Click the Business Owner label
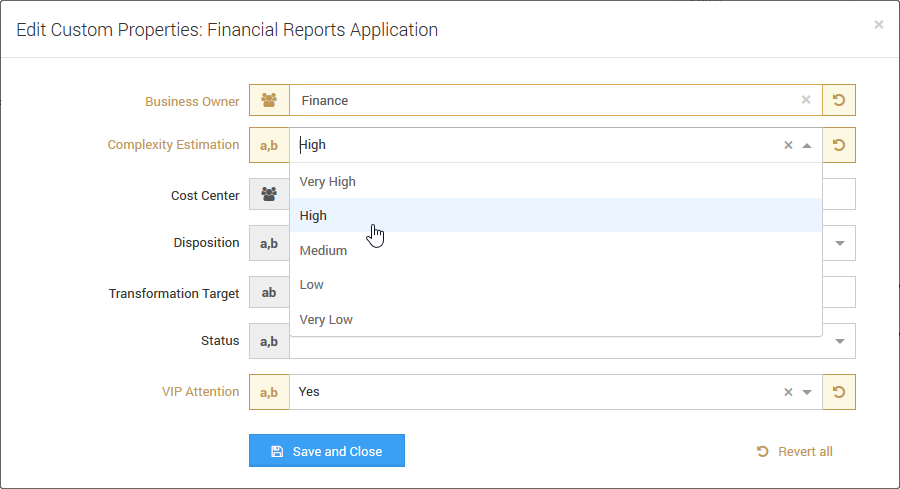The width and height of the screenshot is (900, 489). click(192, 102)
